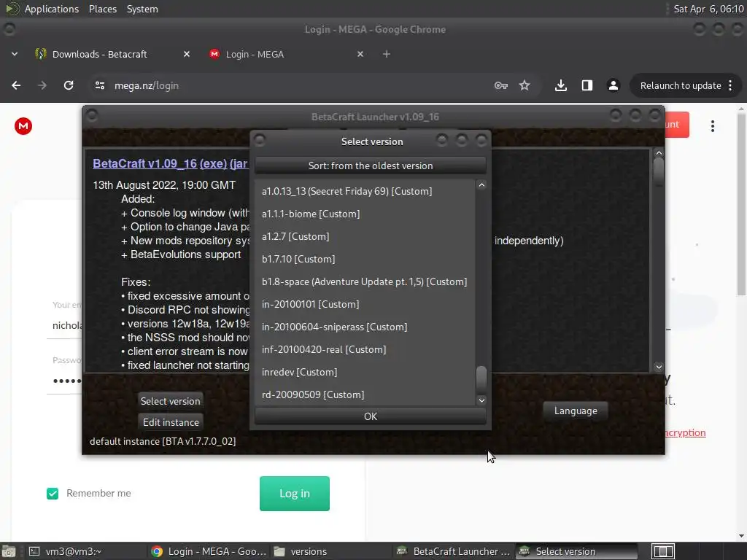Click the Select version button in launcher
The height and width of the screenshot is (560, 747).
pos(170,401)
